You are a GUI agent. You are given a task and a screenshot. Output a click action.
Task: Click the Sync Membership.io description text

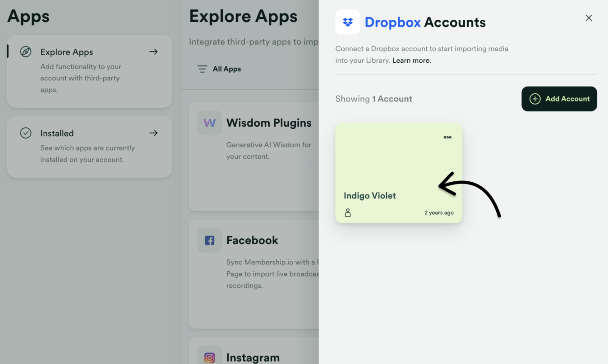(x=272, y=274)
